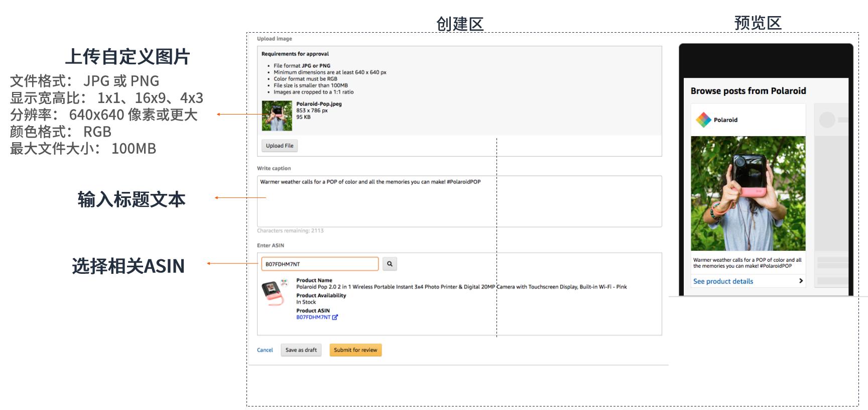Click the 'Requirements for approval' heading
The image size is (868, 410).
point(295,54)
